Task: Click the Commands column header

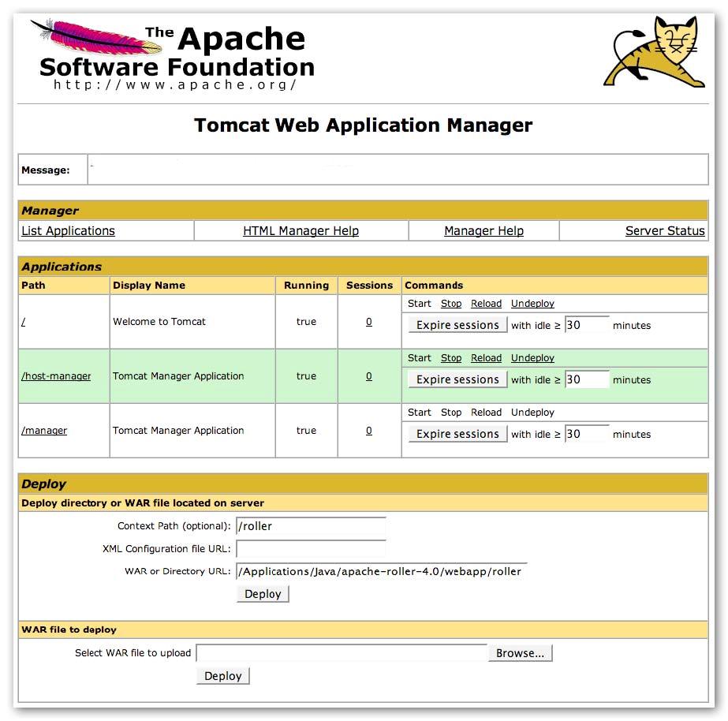Action: click(x=434, y=285)
